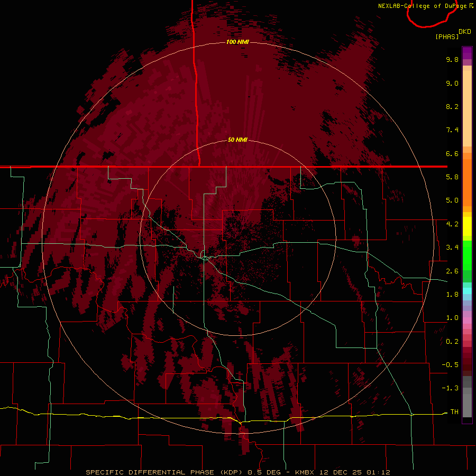Click the KMBX radar site identifier
This screenshot has height=476, width=476.
point(305,472)
